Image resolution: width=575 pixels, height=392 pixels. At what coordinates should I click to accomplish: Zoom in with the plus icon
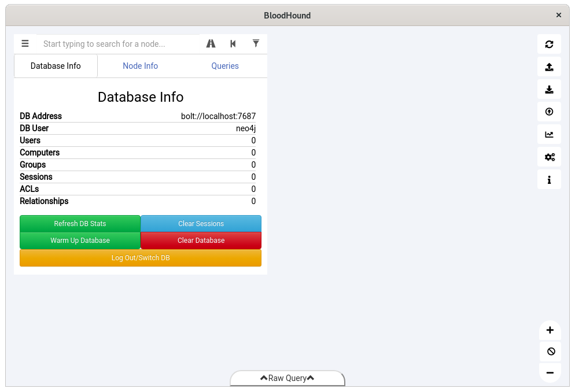[x=550, y=330]
